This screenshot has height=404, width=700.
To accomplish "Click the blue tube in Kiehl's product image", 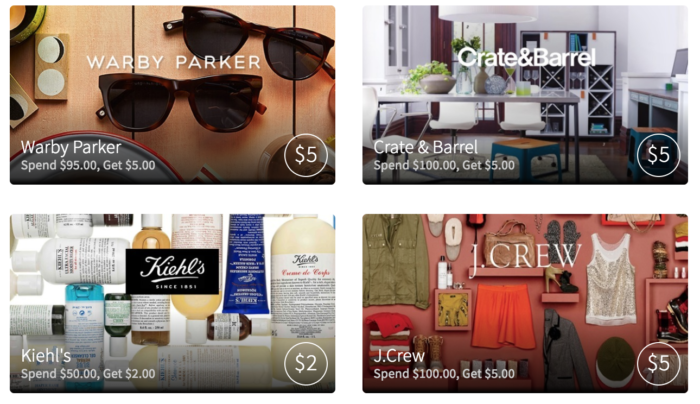I will coord(246,264).
